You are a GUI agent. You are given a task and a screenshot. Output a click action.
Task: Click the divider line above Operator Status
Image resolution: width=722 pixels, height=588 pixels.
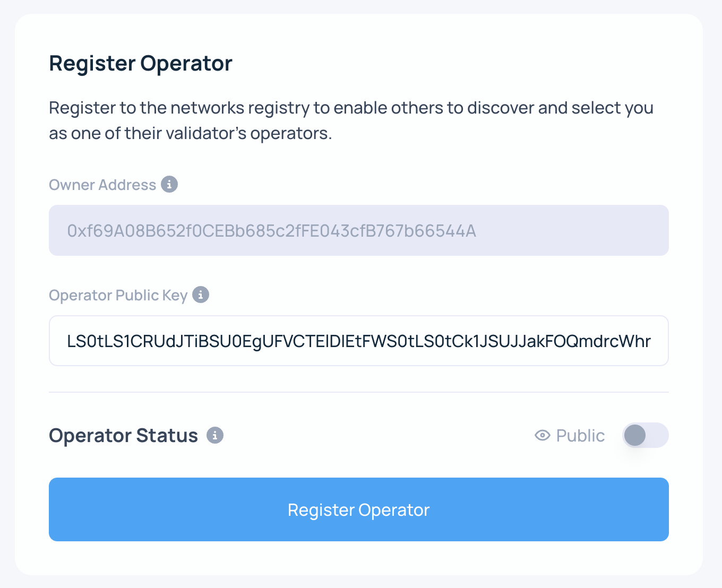coord(359,392)
